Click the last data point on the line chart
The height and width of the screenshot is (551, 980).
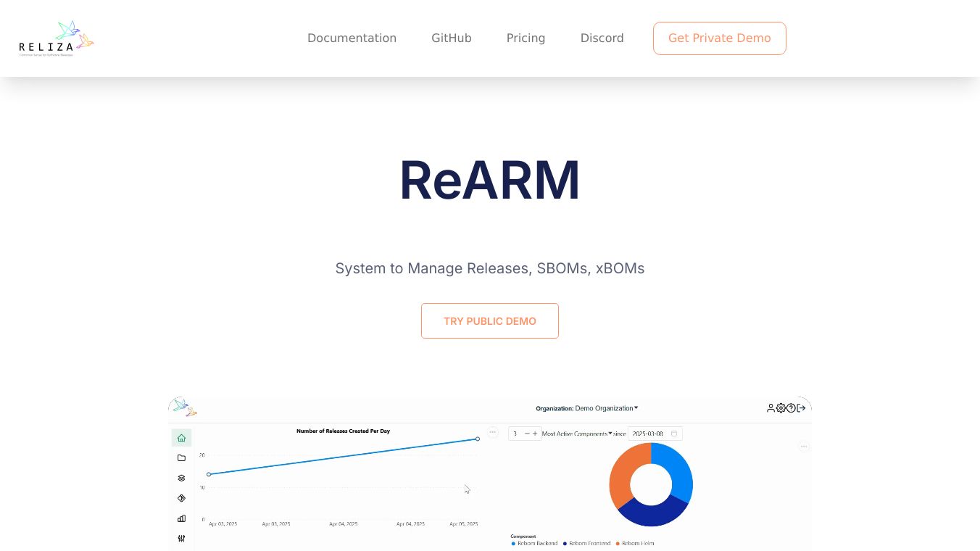point(478,439)
